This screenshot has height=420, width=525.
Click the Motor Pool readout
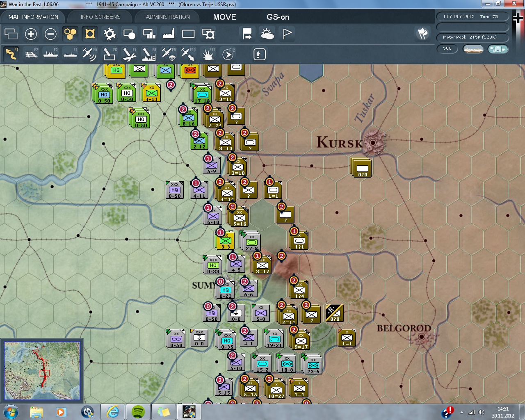472,37
